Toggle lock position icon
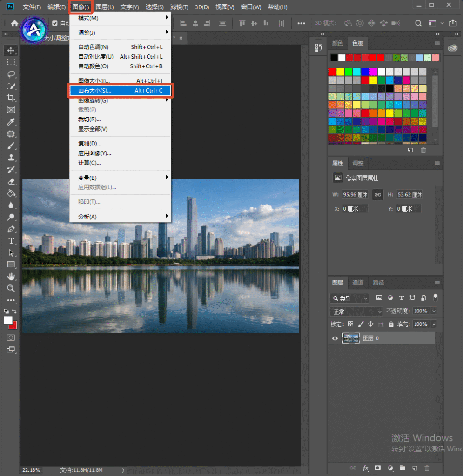Image resolution: width=463 pixels, height=476 pixels. coord(371,324)
